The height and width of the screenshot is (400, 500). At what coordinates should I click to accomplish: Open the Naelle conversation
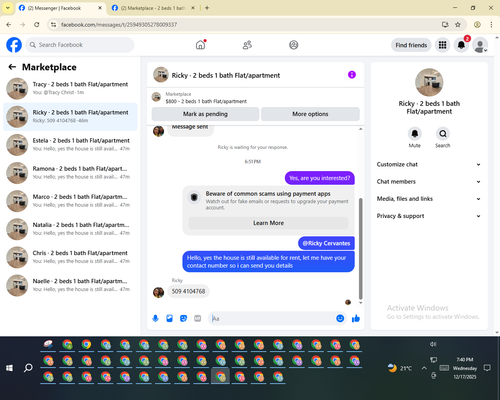tap(70, 285)
